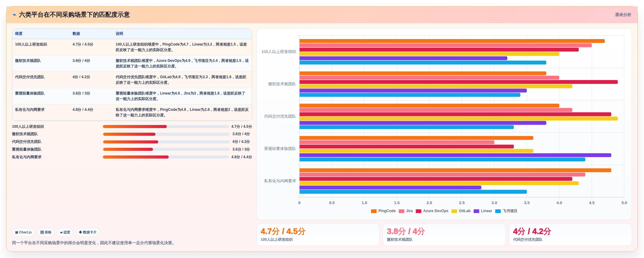This screenshot has height=258, width=644.
Task: Click the progress bar for 微软技术栈团队
Action: pyautogui.click(x=166, y=134)
